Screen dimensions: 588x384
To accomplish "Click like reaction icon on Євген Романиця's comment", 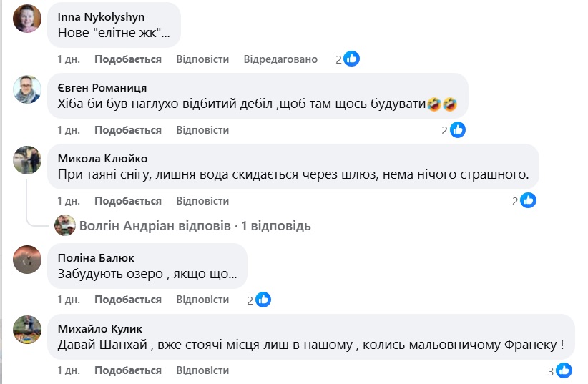I will (457, 130).
